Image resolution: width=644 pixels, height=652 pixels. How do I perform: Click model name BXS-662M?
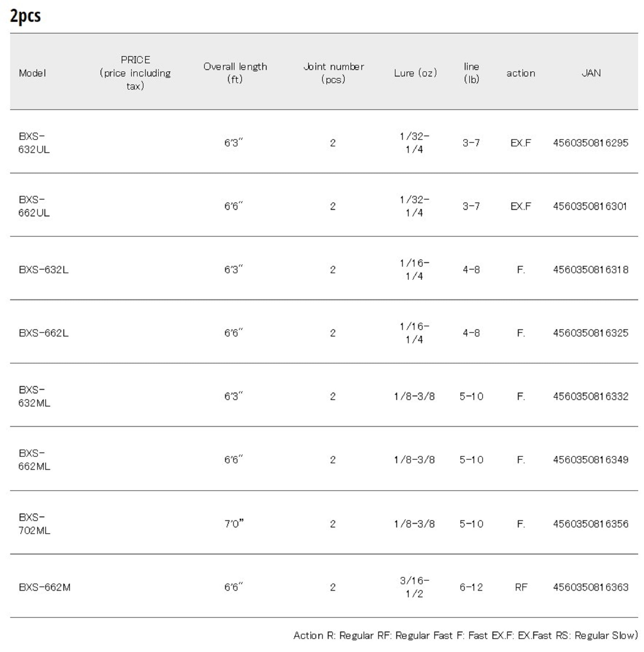[45, 587]
